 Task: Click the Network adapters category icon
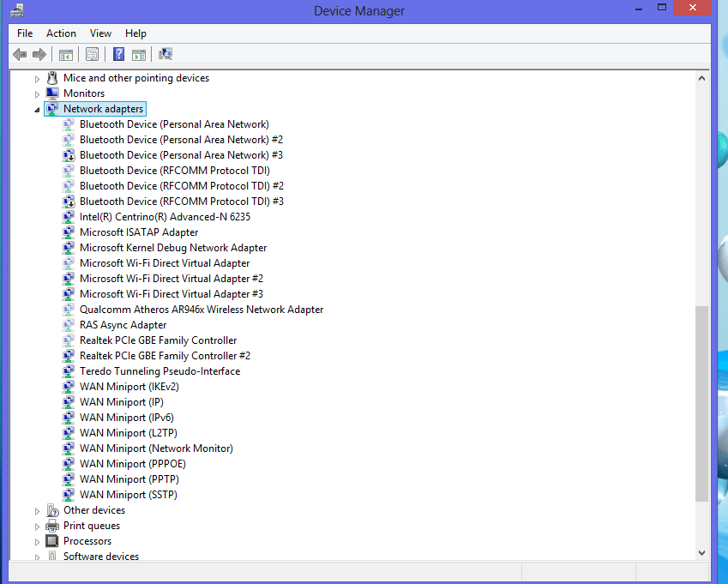pyautogui.click(x=52, y=109)
